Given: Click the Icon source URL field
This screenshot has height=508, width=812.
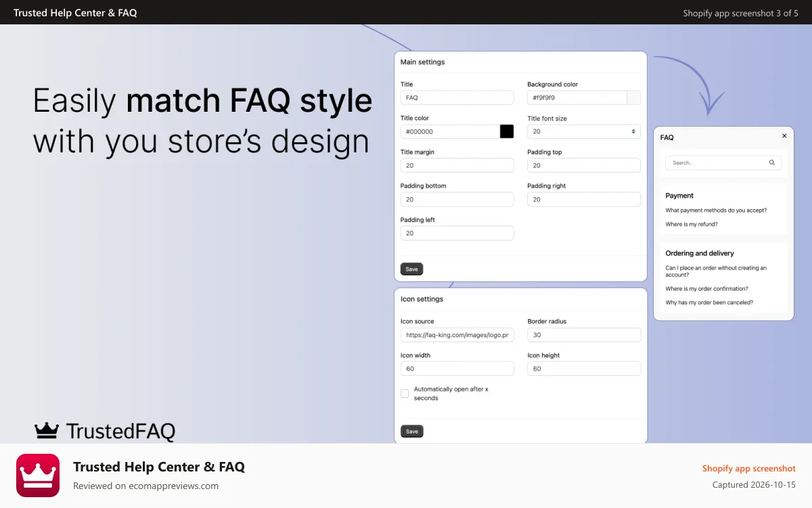Looking at the screenshot, I should (457, 335).
